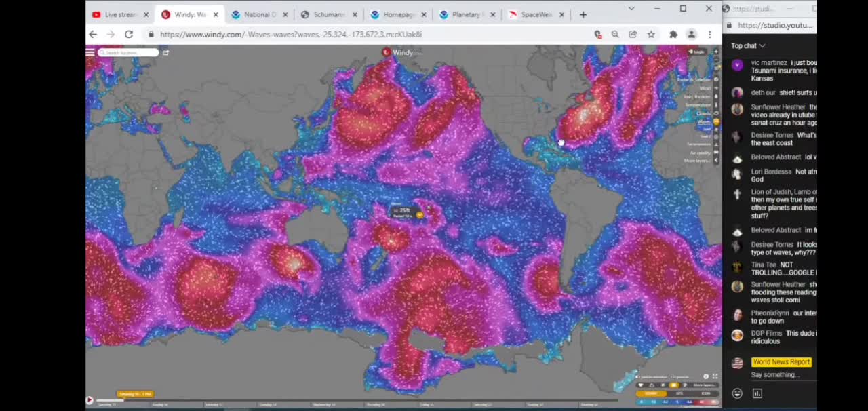The width and height of the screenshot is (868, 411).
Task: Click the windy.com address bar
Action: [366, 34]
